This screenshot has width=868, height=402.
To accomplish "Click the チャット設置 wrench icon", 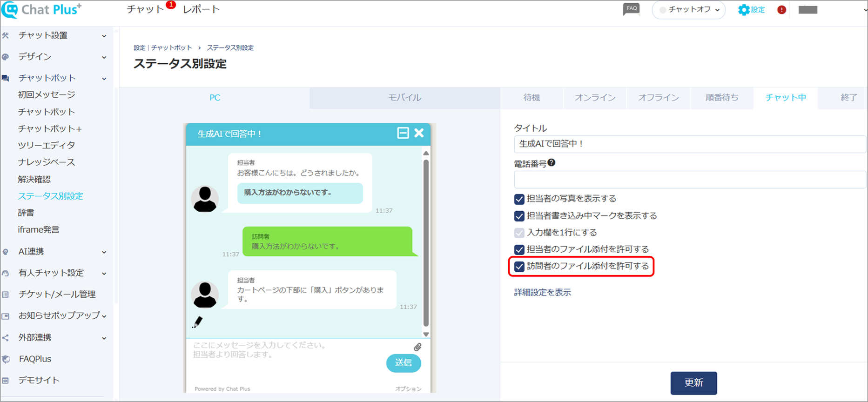I will pos(6,35).
